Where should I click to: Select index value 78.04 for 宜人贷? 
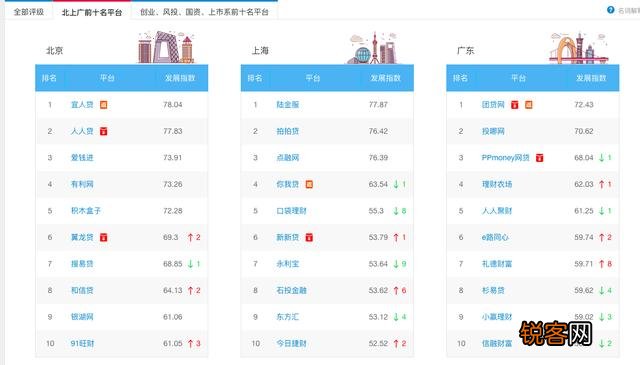point(173,105)
